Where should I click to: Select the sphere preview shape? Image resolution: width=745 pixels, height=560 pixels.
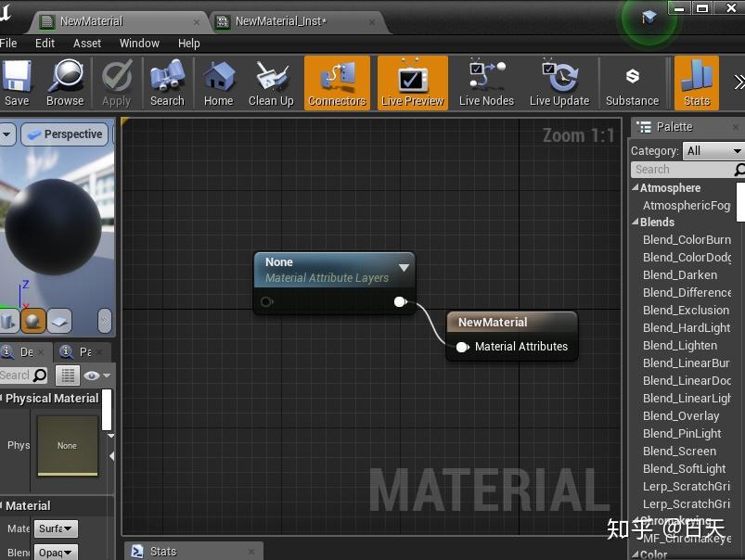pyautogui.click(x=35, y=321)
